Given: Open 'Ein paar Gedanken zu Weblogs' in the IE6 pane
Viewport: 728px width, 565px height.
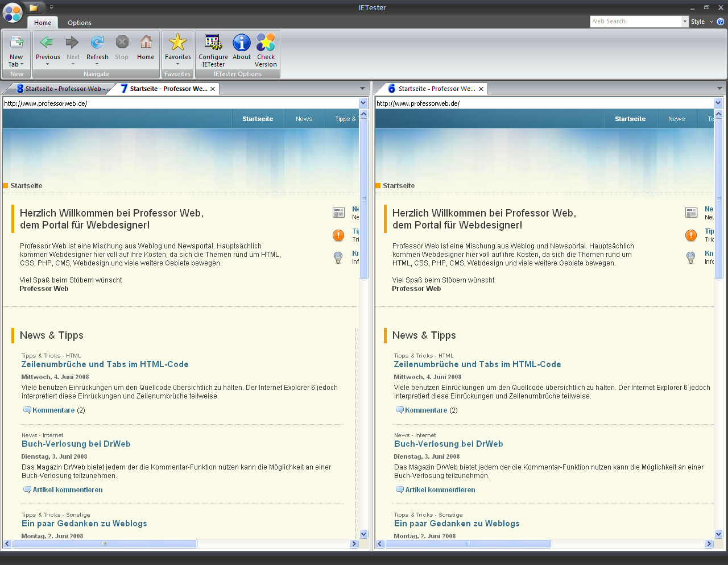Looking at the screenshot, I should tap(457, 524).
